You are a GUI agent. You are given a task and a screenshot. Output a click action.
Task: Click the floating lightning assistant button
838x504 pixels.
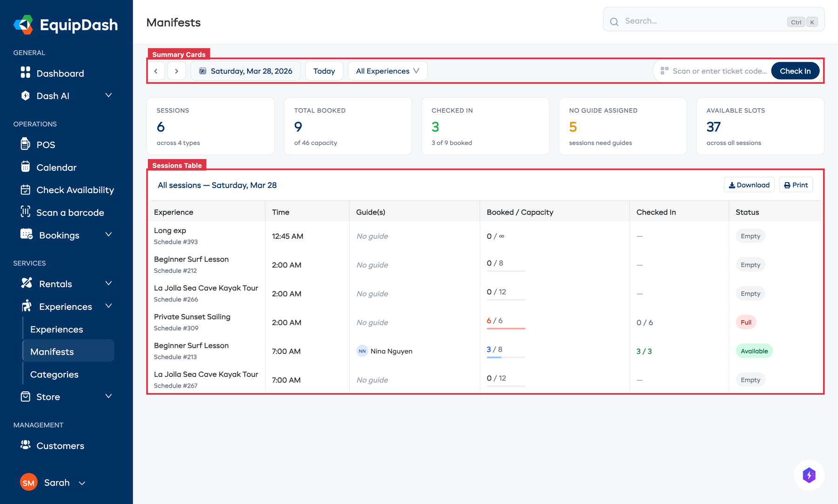click(x=809, y=475)
